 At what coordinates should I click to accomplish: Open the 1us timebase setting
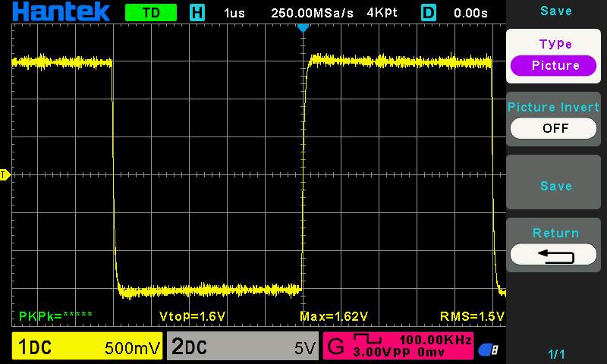[x=234, y=13]
